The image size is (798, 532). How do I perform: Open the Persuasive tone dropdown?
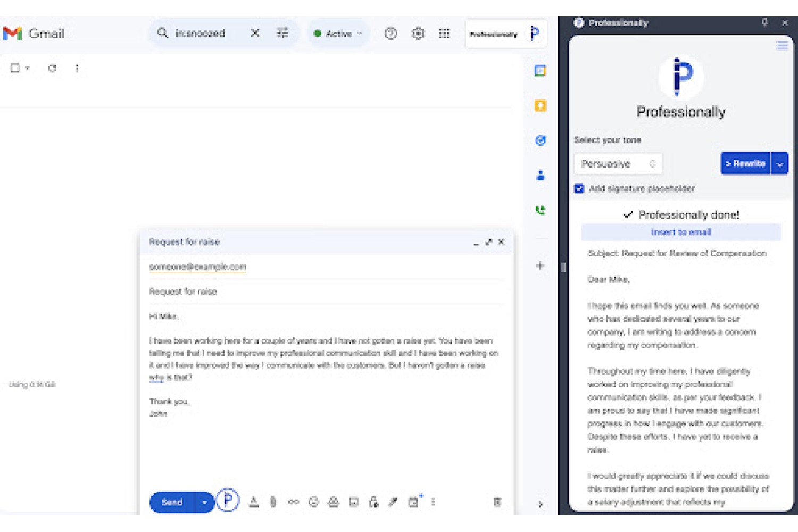[x=619, y=163]
